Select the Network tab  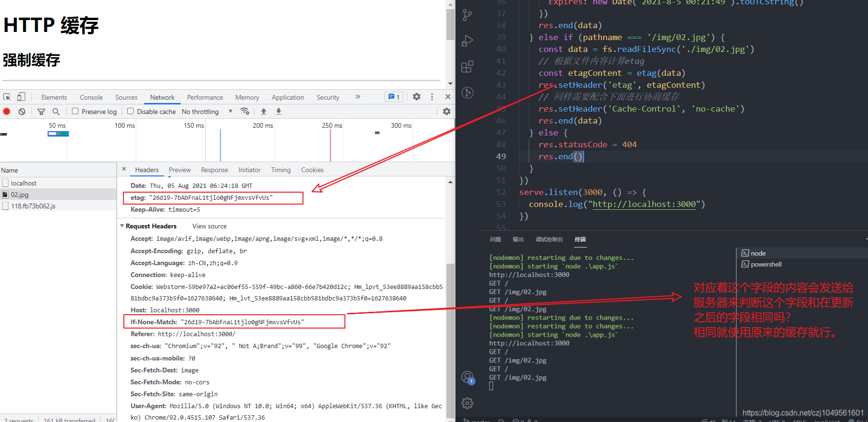162,97
